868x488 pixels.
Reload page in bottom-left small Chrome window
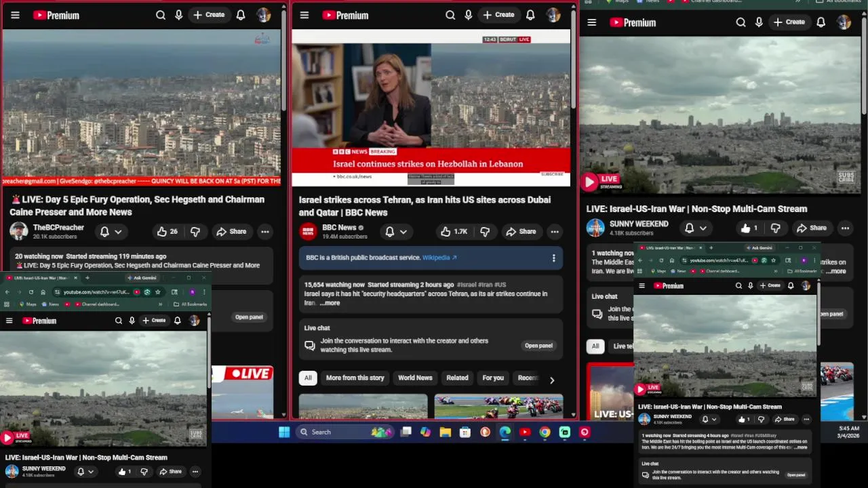pyautogui.click(x=31, y=292)
